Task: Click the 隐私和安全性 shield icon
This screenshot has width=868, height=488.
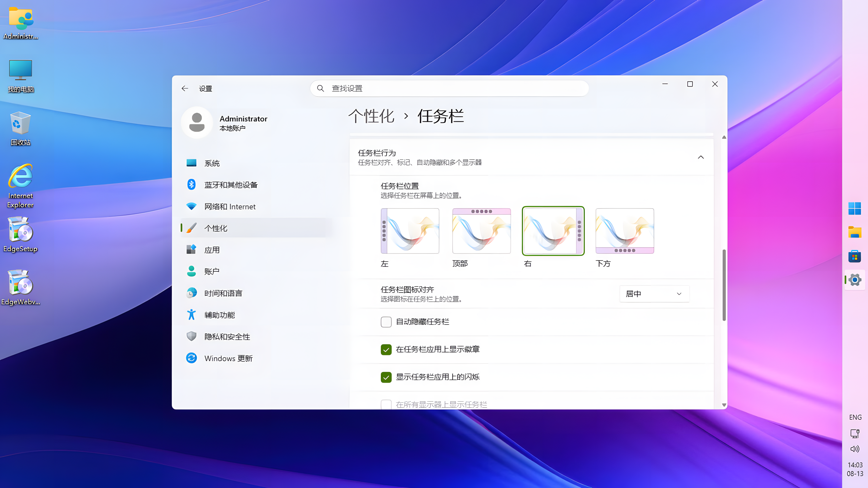Action: (192, 336)
